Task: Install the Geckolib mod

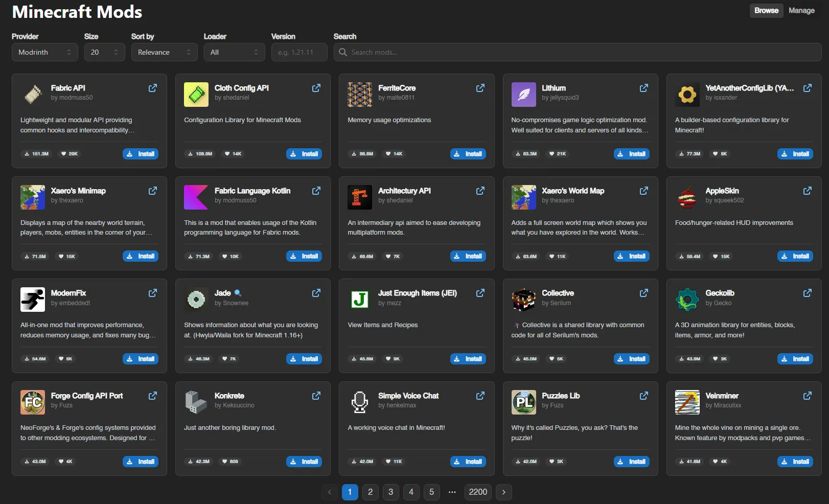Action: click(x=795, y=359)
